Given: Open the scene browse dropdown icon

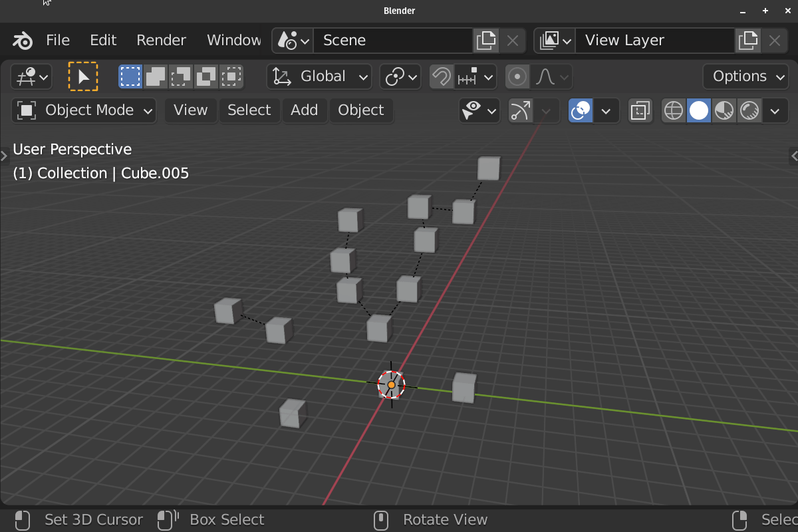Looking at the screenshot, I should point(293,41).
